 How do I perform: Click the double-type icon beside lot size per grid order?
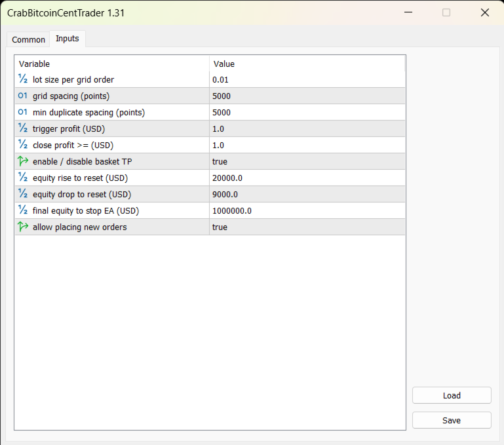(23, 79)
